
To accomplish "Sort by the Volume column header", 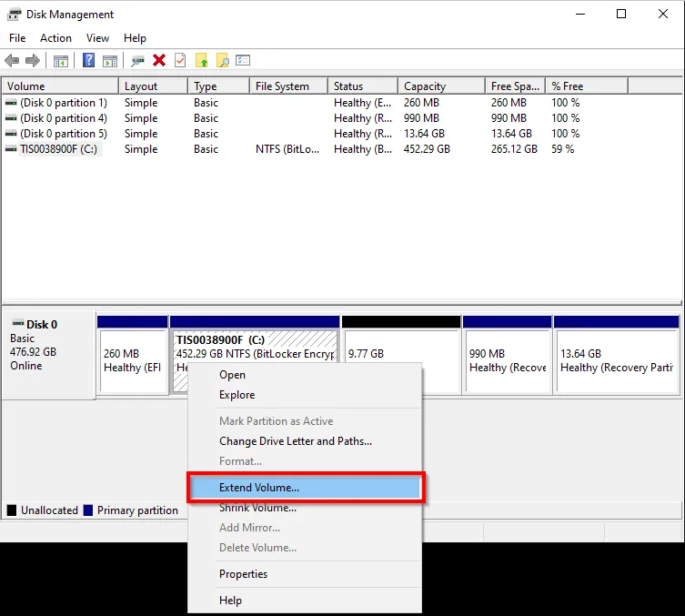I will coord(60,86).
